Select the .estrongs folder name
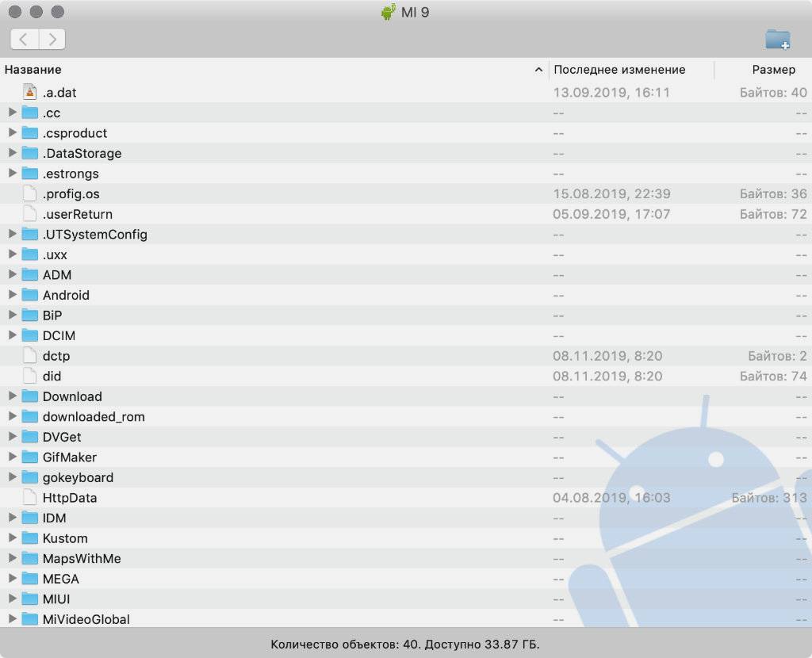 [x=71, y=174]
